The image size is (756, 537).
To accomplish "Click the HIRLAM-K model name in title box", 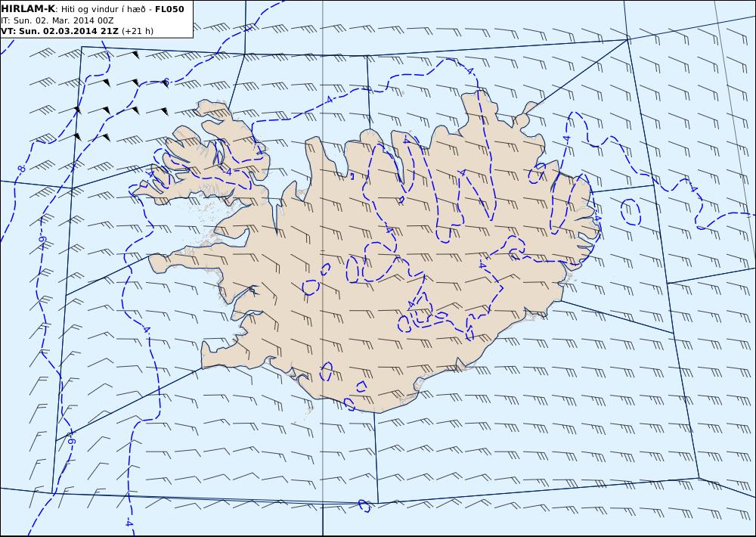I will point(28,9).
